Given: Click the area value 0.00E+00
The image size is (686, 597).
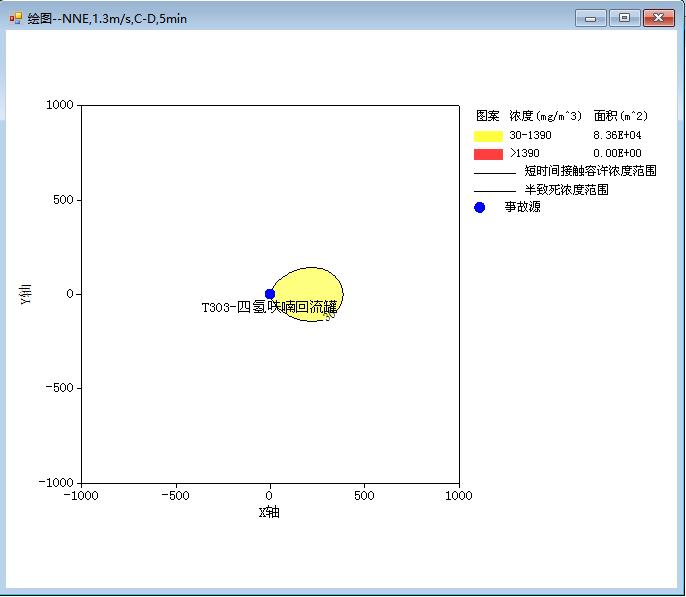Looking at the screenshot, I should tap(617, 153).
